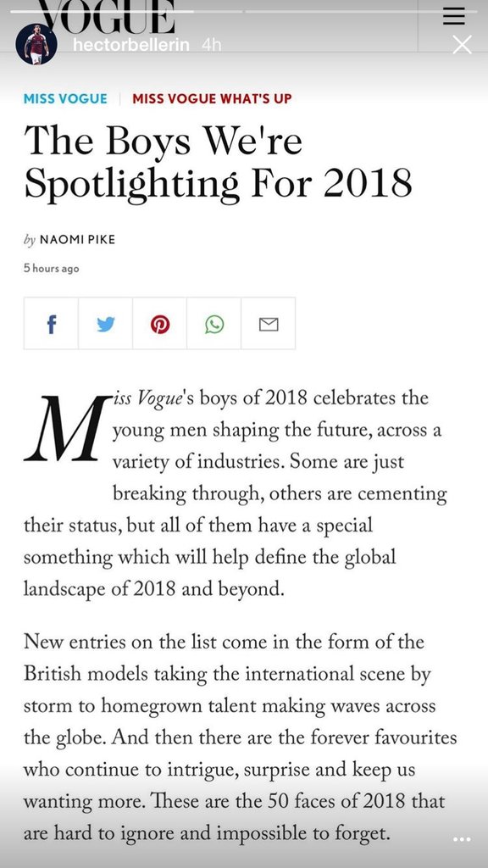Tap the hectorbellerin profile picture
Screen dimensions: 488x868
pyautogui.click(x=36, y=44)
